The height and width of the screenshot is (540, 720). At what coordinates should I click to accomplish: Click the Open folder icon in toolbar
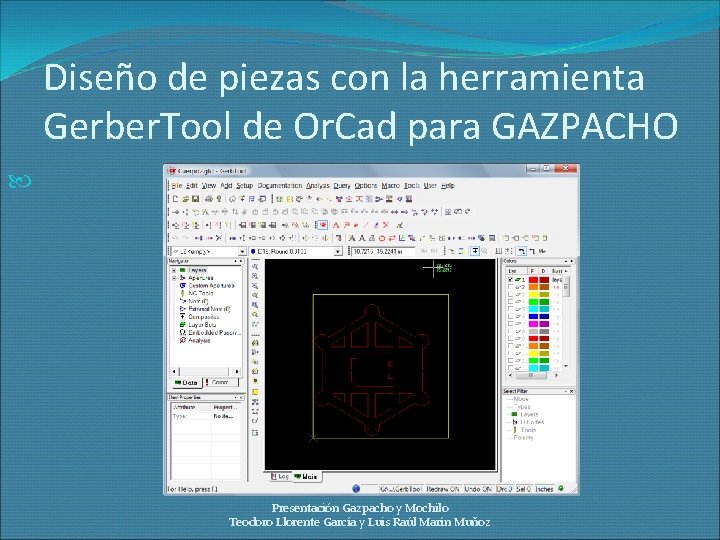point(186,199)
